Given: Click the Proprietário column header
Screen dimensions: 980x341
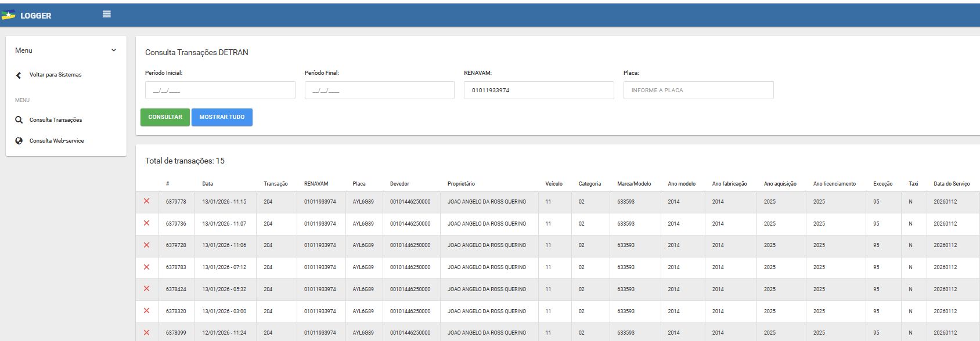Looking at the screenshot, I should point(461,184).
